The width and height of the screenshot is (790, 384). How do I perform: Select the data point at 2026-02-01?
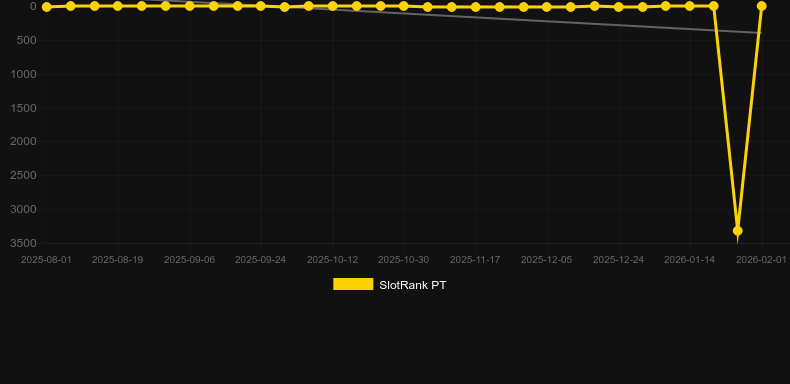761,6
